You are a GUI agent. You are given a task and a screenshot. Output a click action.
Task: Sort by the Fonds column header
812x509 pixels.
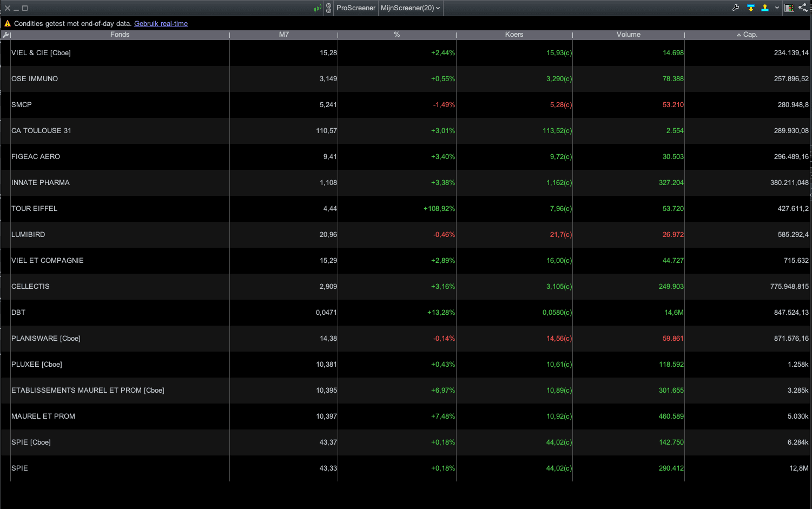[120, 35]
